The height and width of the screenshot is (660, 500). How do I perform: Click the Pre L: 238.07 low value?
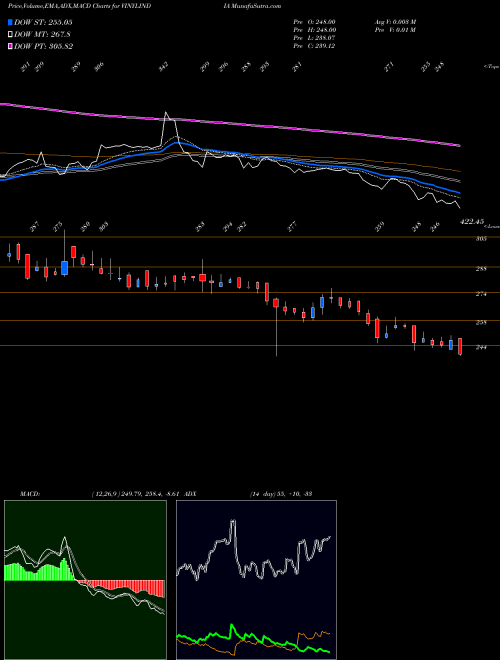coord(314,38)
